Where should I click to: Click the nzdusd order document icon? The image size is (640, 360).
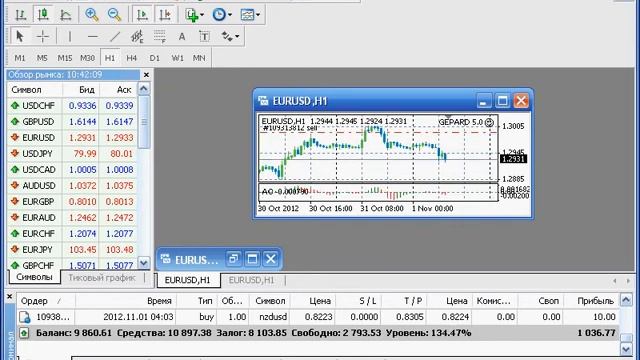coord(24,317)
